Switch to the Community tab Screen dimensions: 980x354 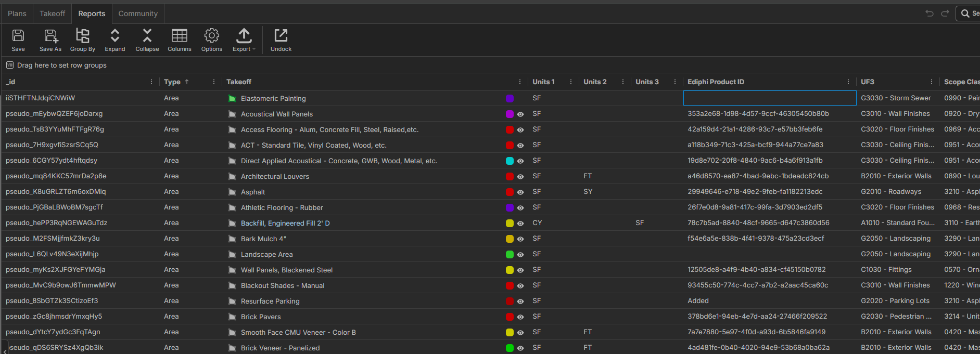click(x=138, y=14)
